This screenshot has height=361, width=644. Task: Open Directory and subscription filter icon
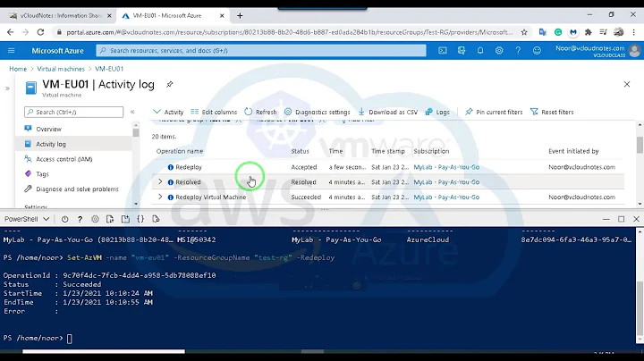click(x=462, y=50)
